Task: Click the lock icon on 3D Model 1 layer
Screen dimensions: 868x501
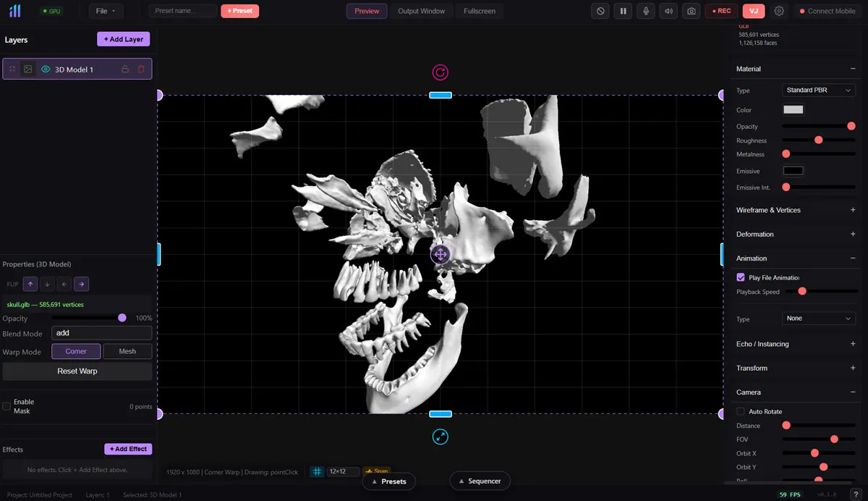Action: coord(125,69)
